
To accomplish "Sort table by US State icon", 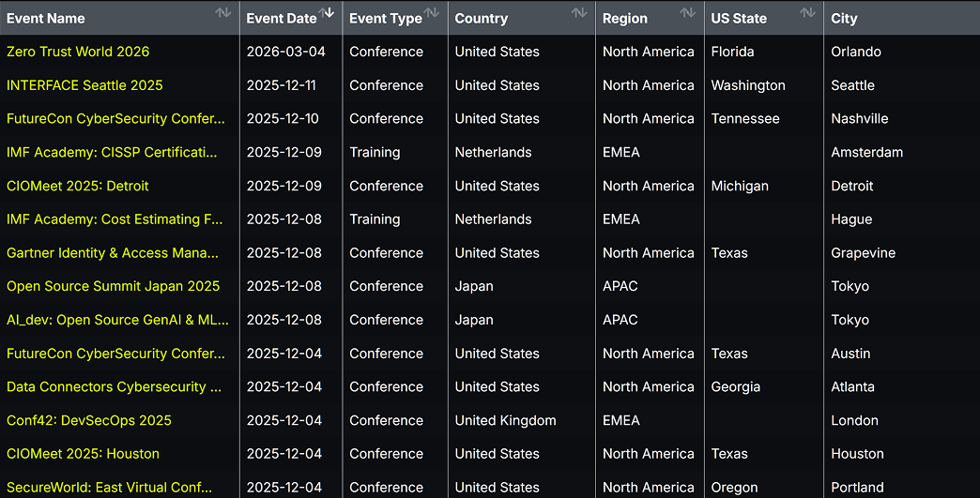I will click(807, 13).
